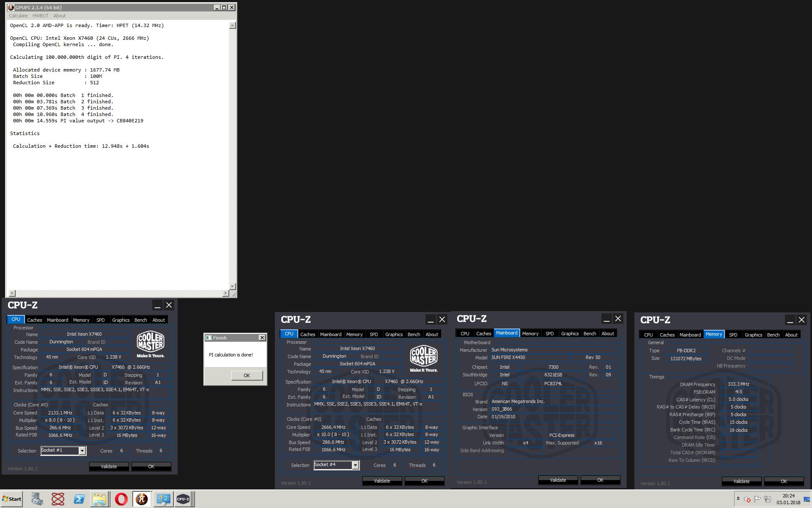Click GPUPI horizontal scroll right arrow
This screenshot has height=508, width=812.
(225, 293)
